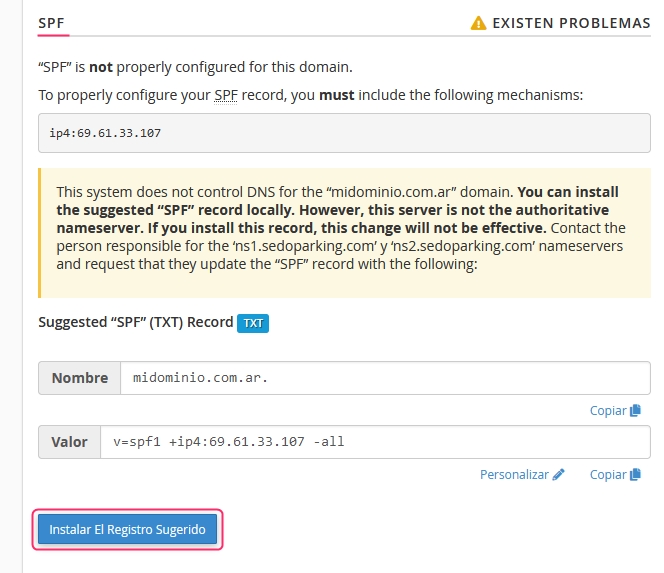Focus the Nombre field with midominio.com.ar.
664x573 pixels.
point(385,378)
